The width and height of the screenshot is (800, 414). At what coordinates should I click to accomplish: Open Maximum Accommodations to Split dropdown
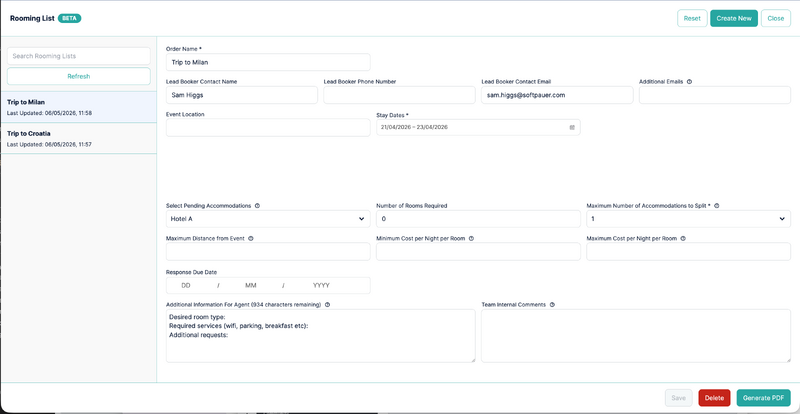tap(688, 219)
